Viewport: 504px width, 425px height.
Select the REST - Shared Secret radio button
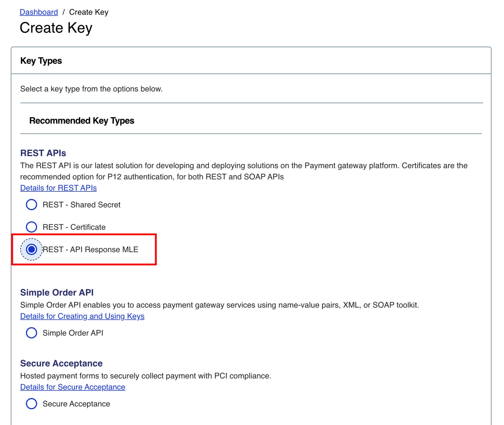[x=31, y=205]
